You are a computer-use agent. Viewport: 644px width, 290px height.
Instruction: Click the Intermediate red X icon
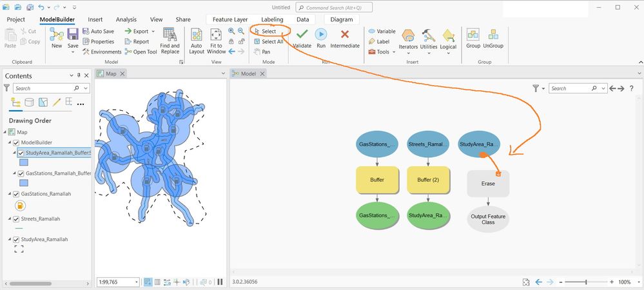coord(345,38)
